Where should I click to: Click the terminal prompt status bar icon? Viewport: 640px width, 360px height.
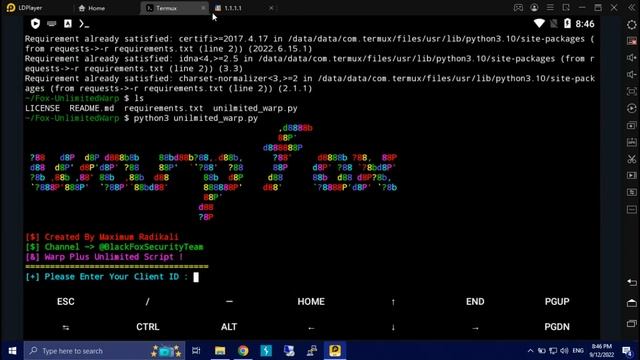[x=84, y=24]
